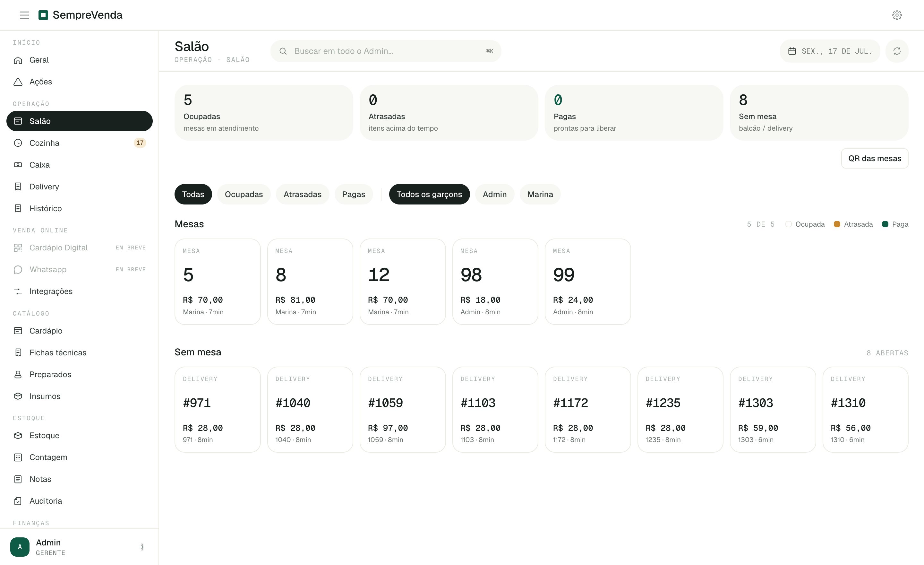
Task: Navigate to Estoque section
Action: tap(80, 435)
